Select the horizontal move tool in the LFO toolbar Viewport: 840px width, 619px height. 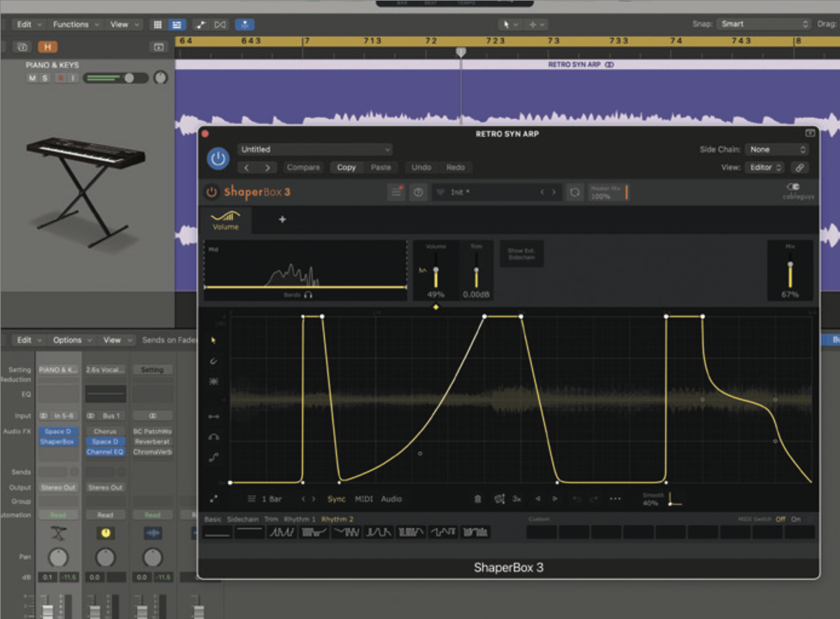pyautogui.click(x=213, y=415)
